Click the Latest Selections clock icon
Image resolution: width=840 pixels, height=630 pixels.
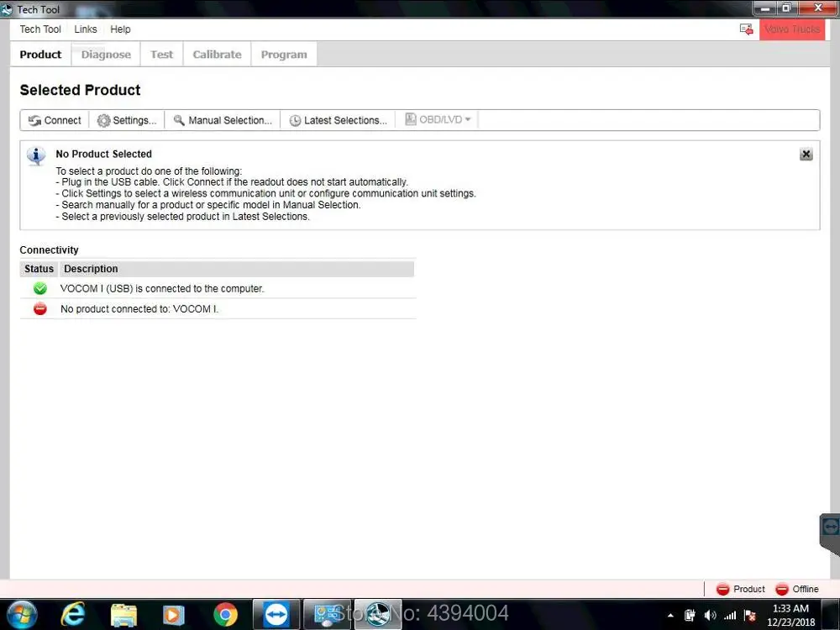(295, 121)
